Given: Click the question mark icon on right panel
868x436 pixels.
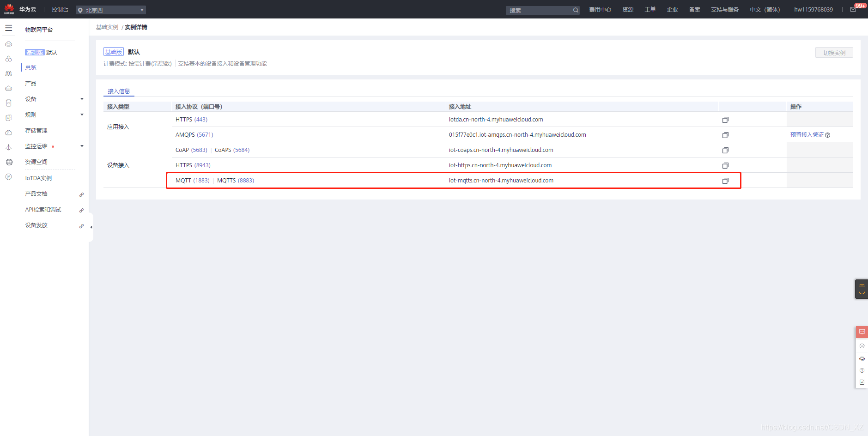Looking at the screenshot, I should [x=862, y=370].
